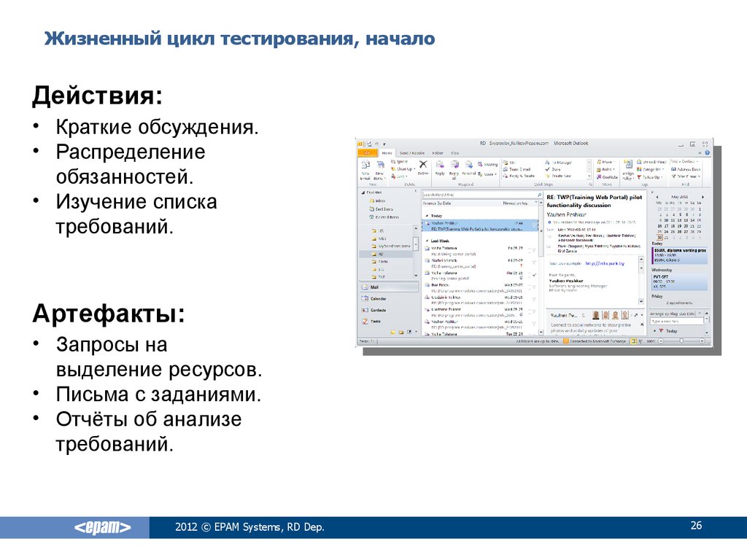The image size is (747, 560).
Task: Click the zoom slider in status bar
Action: pos(681,341)
